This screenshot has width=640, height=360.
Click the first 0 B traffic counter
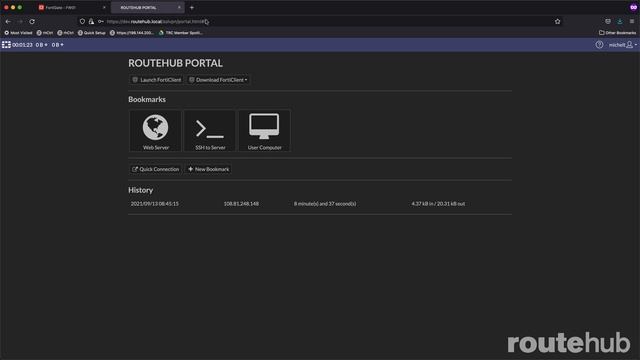(x=41, y=45)
